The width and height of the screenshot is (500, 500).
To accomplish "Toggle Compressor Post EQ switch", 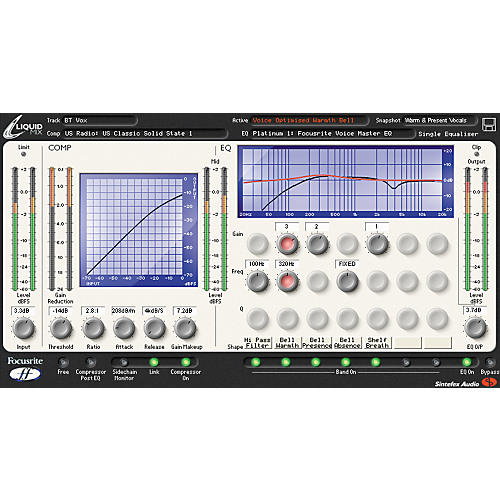I will tap(90, 362).
